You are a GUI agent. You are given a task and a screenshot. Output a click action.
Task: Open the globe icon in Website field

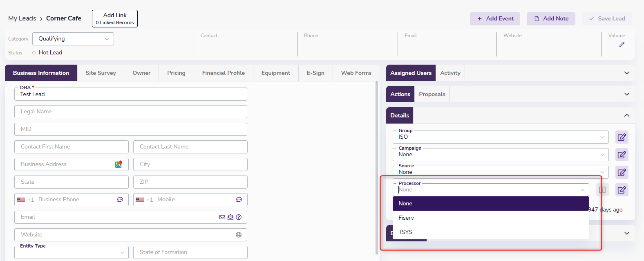(x=239, y=235)
